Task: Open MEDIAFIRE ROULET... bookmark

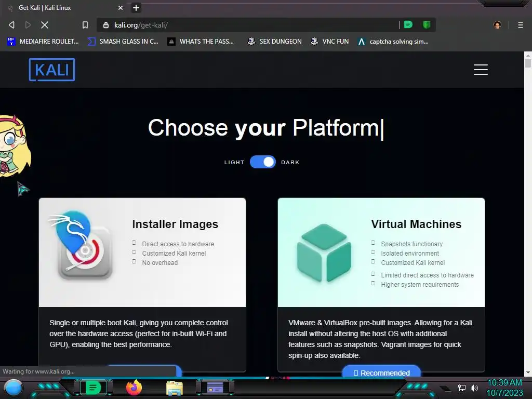Action: 43,42
